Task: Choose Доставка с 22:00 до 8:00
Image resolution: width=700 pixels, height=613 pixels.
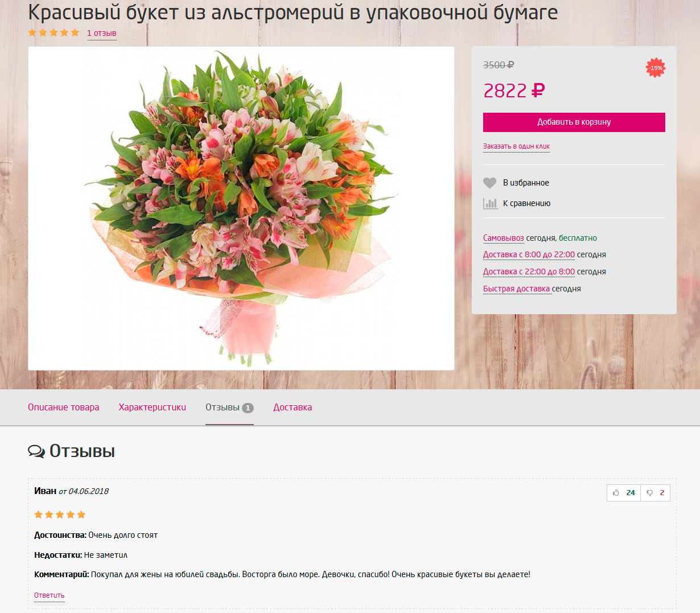Action: (x=529, y=271)
